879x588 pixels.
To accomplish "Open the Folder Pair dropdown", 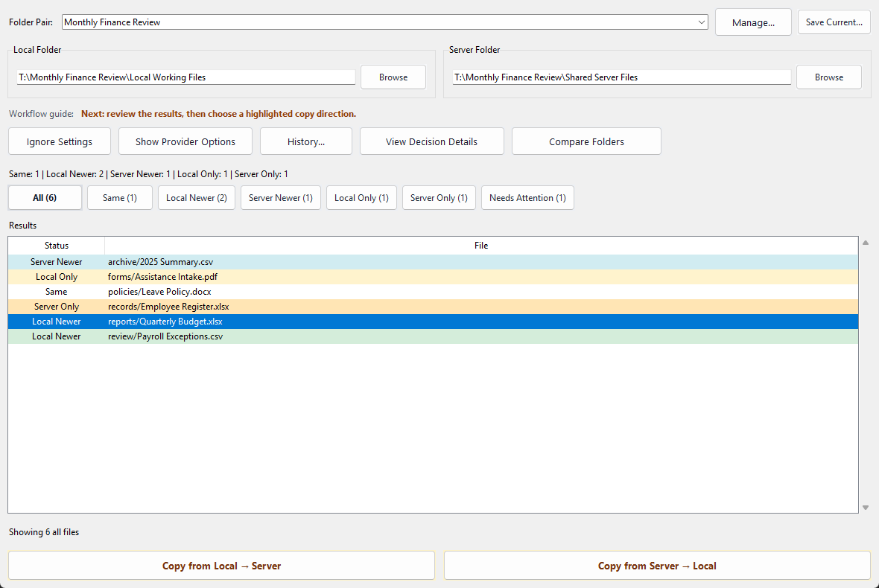I will (384, 22).
